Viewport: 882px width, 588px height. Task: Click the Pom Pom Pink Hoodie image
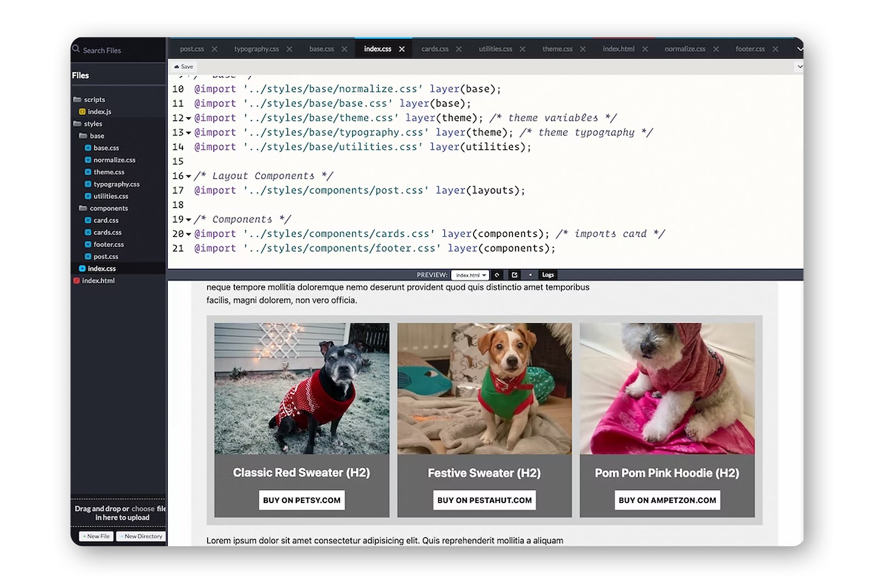667,389
